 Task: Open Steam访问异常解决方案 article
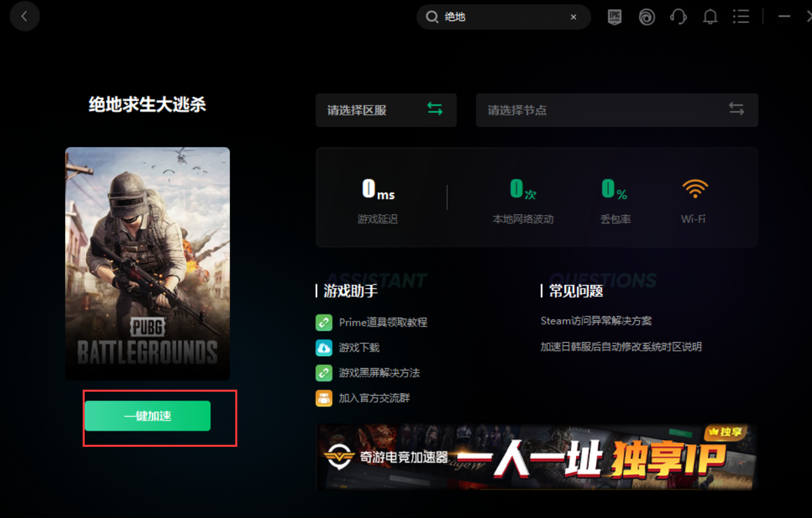596,321
